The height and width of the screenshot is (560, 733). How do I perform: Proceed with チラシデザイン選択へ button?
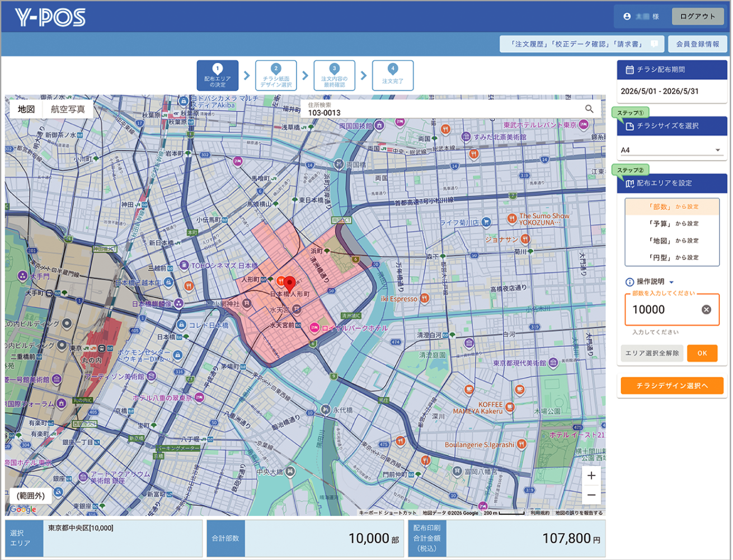click(672, 385)
